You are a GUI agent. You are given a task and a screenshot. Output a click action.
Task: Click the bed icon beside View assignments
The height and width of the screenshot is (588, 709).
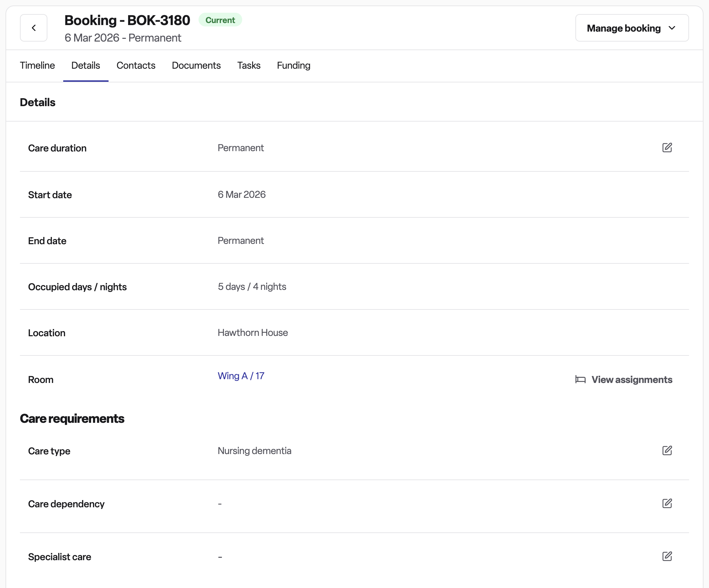[x=581, y=380]
